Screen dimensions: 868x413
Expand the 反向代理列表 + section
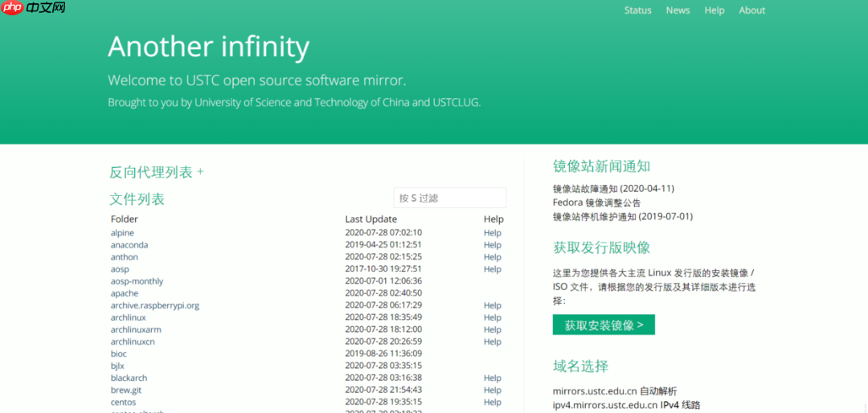coord(157,172)
